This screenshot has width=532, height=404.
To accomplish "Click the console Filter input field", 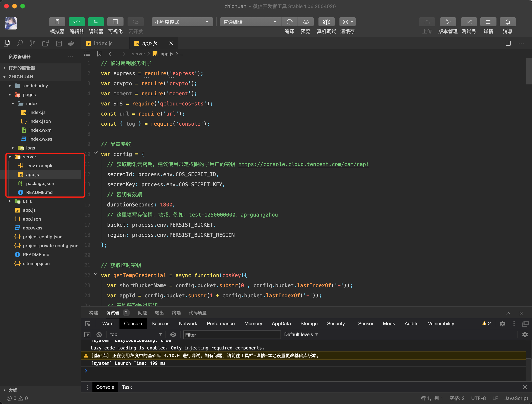I will (x=232, y=335).
